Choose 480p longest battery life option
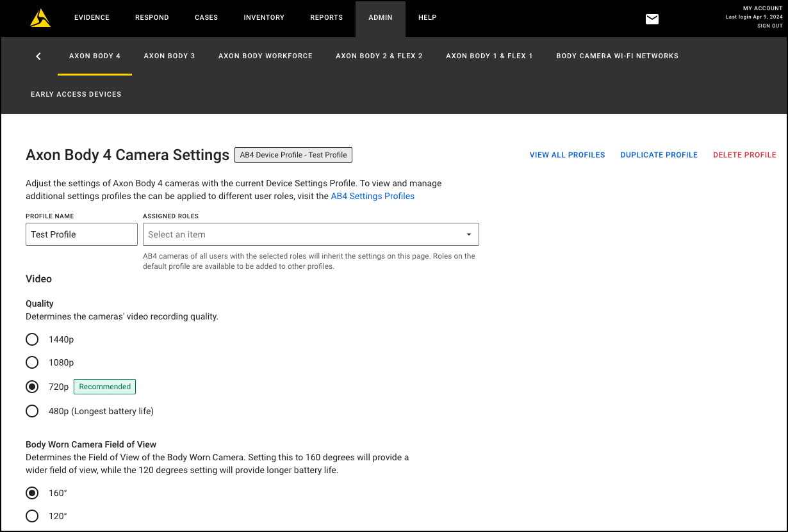Viewport: 788px width, 532px height. pyautogui.click(x=32, y=411)
